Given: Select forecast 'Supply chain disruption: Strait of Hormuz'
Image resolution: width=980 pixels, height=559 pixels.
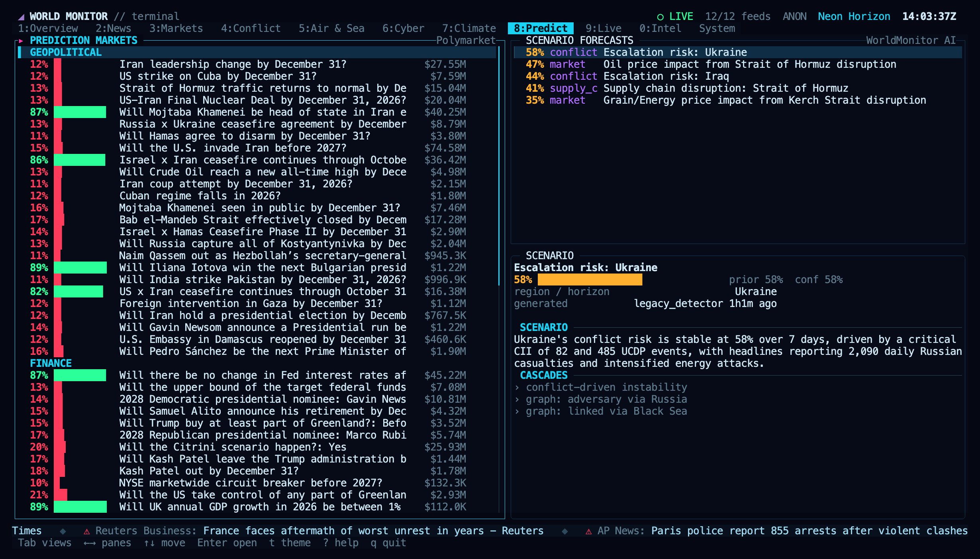Looking at the screenshot, I should [738, 88].
